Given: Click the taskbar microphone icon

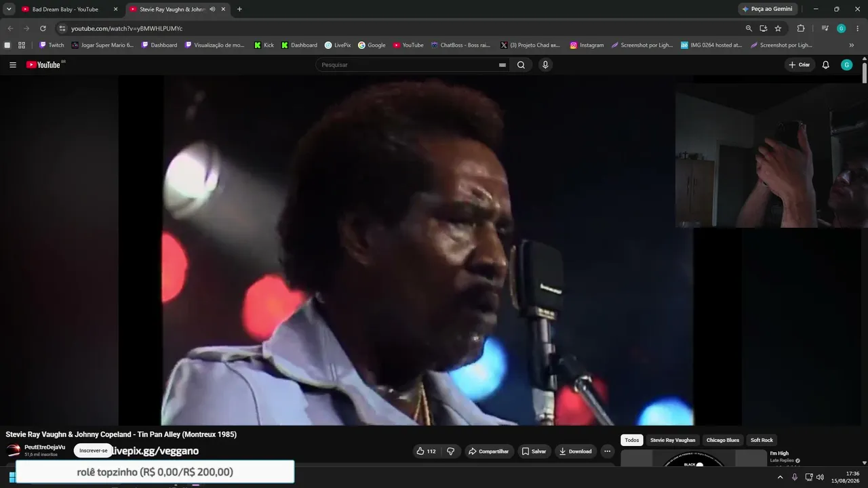Looking at the screenshot, I should [795, 477].
